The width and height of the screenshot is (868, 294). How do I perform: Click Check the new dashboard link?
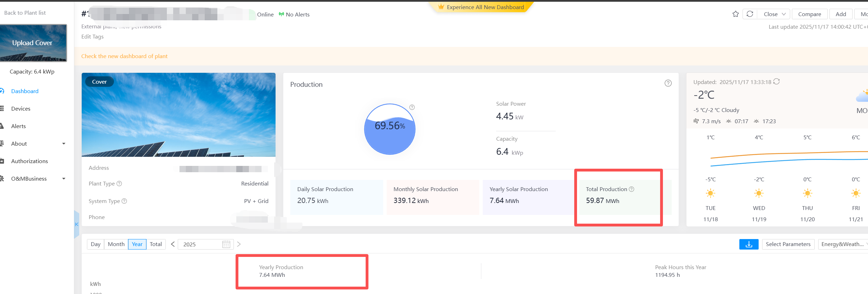point(124,56)
